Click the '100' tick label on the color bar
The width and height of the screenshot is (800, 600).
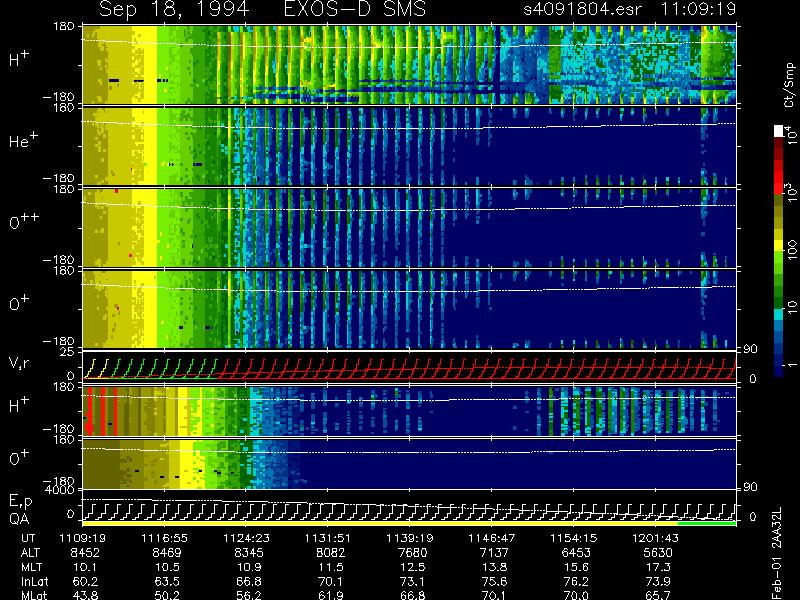tap(792, 249)
